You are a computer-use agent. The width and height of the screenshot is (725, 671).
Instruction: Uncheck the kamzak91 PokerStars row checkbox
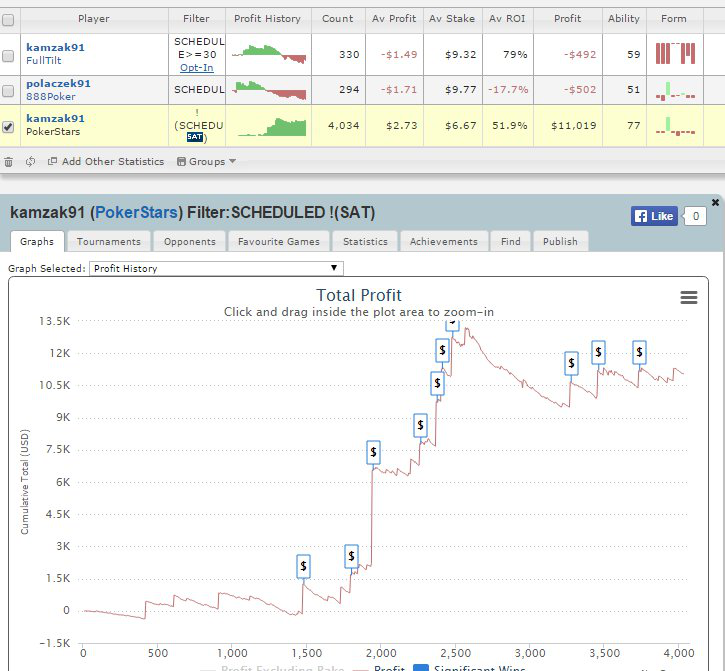[x=8, y=127]
